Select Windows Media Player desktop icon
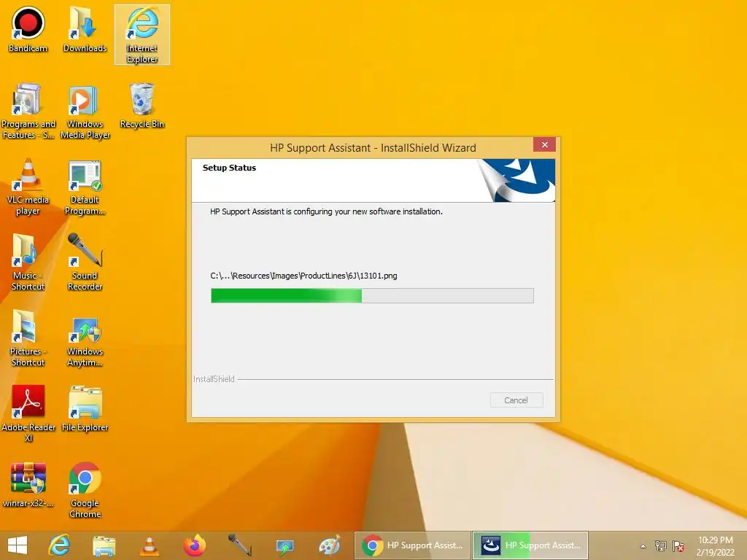 (85, 111)
